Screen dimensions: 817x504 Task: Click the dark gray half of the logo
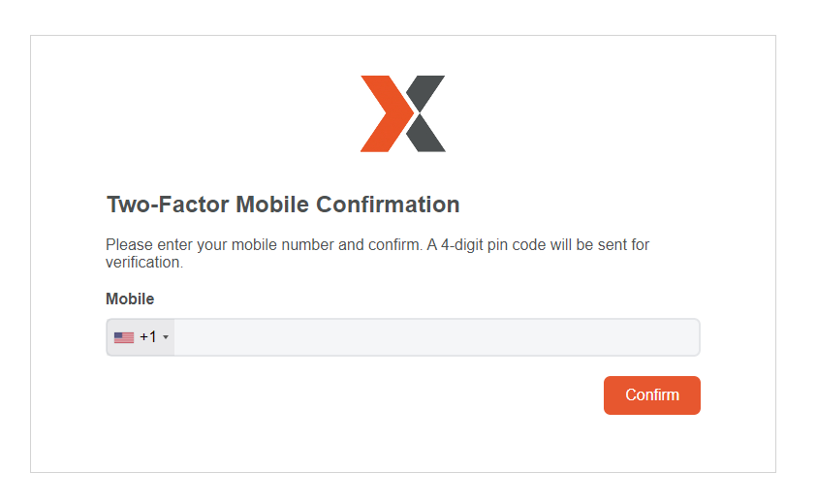pyautogui.click(x=427, y=114)
